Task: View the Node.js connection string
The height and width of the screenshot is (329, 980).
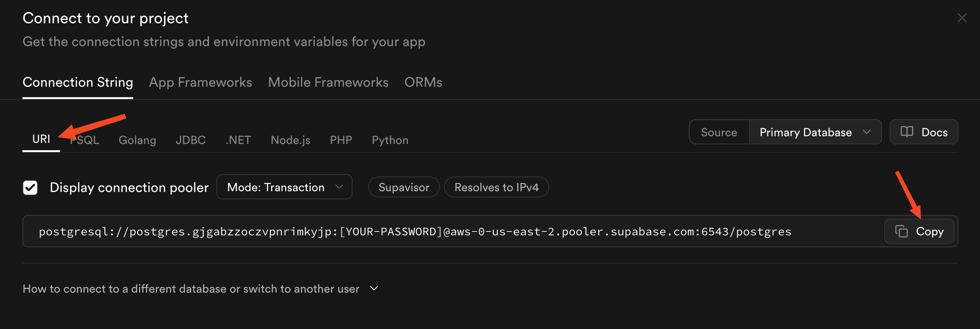Action: [290, 140]
